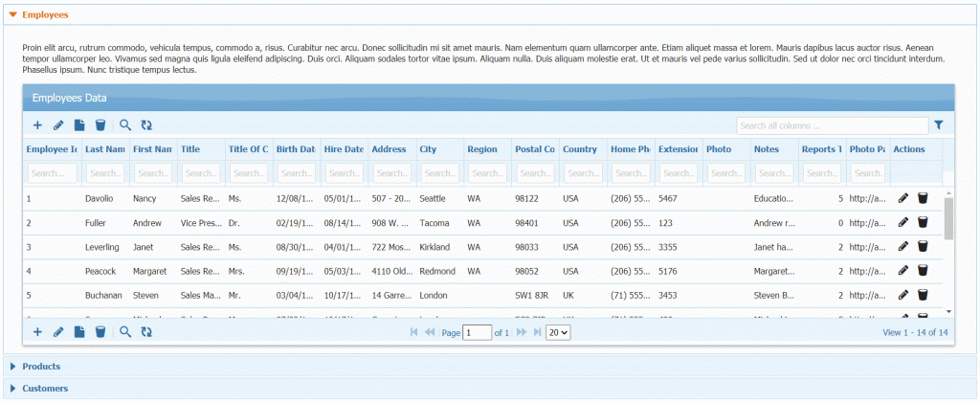
Task: Sort by the Country column header
Action: coord(580,149)
